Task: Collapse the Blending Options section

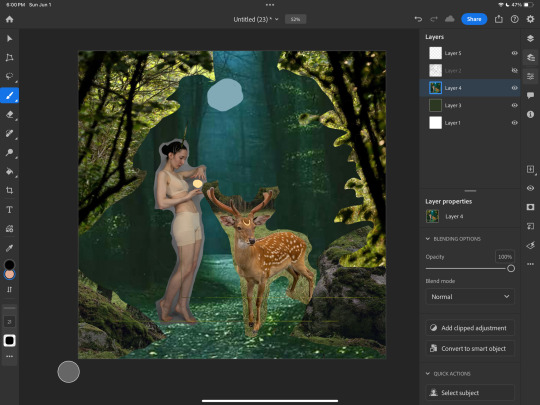Action: click(428, 239)
